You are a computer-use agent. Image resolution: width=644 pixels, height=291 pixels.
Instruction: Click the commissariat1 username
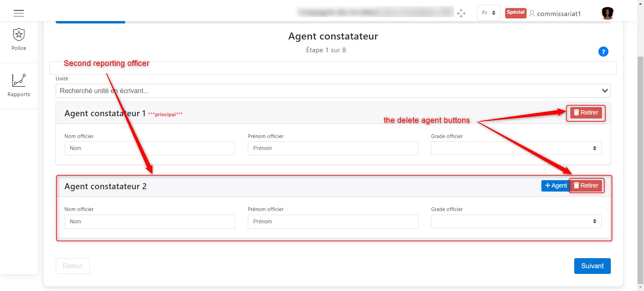(559, 14)
